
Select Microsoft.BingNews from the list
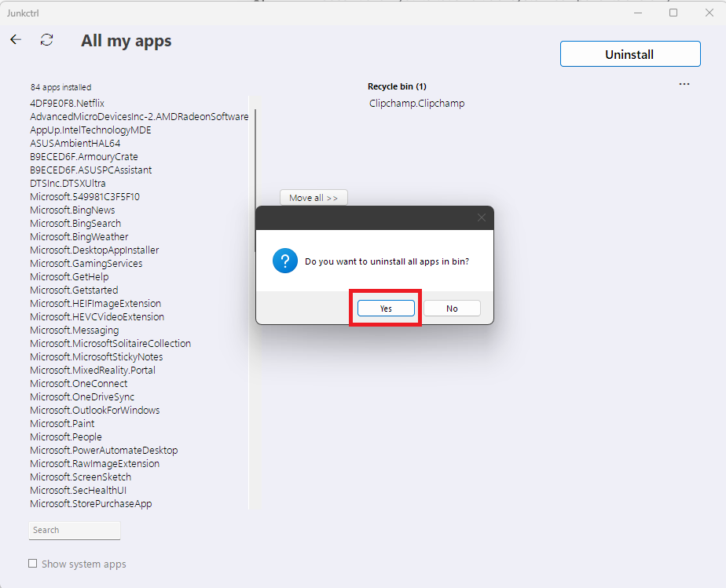point(72,210)
